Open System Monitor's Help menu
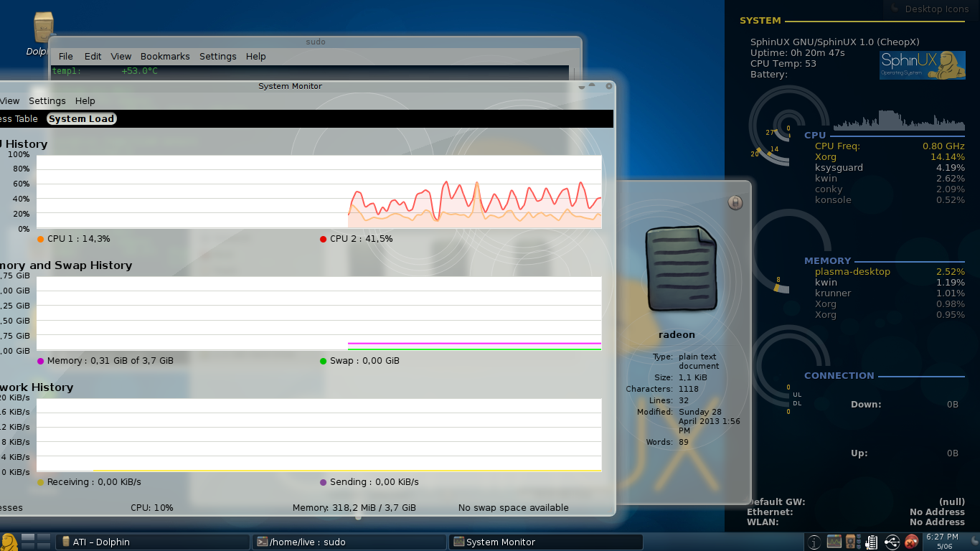 [x=85, y=101]
